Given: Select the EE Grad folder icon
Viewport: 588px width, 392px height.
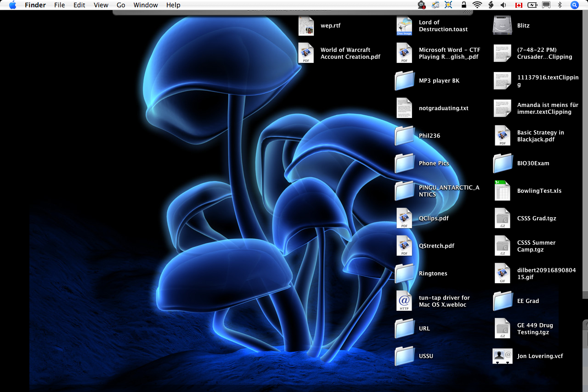Looking at the screenshot, I should pos(503,301).
